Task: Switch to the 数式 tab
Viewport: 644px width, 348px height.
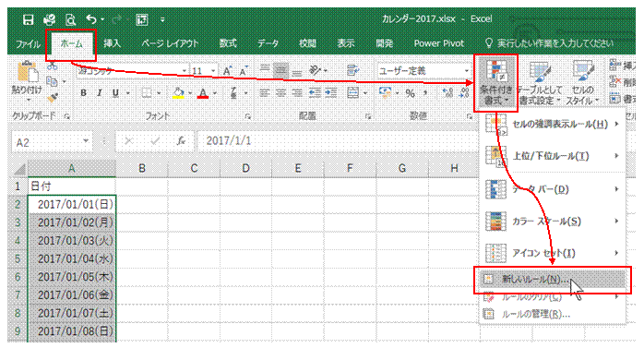Action: [228, 43]
